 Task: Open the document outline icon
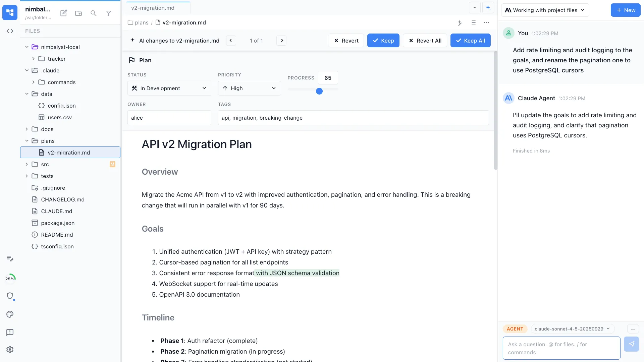474,23
